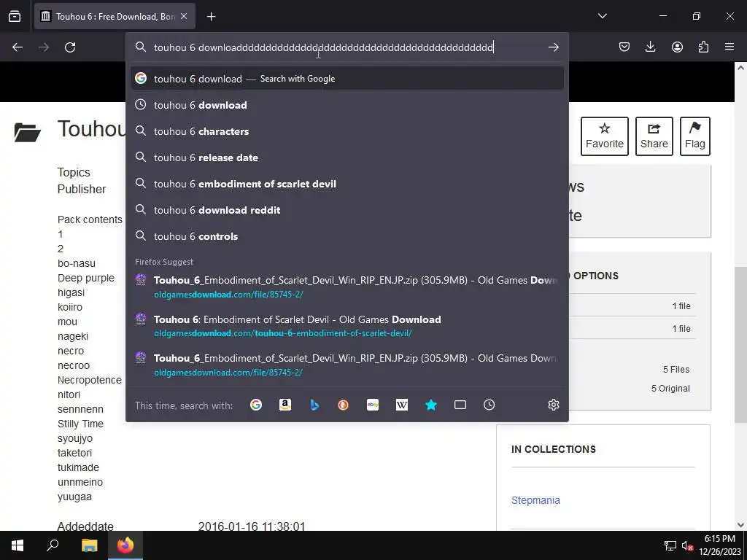Image resolution: width=747 pixels, height=560 pixels.
Task: Search this time with Google icon
Action: tap(256, 405)
